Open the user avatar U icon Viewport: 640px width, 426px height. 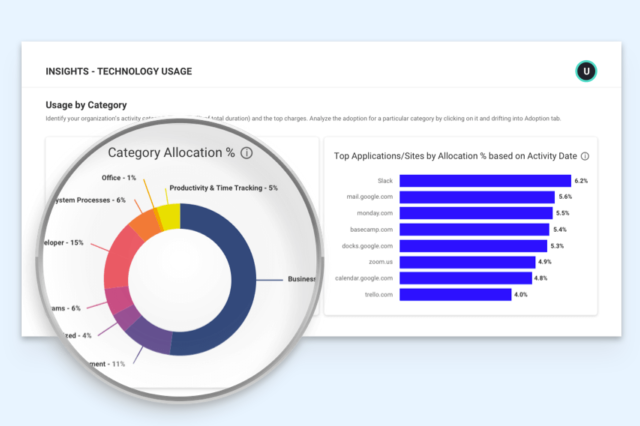tap(586, 71)
